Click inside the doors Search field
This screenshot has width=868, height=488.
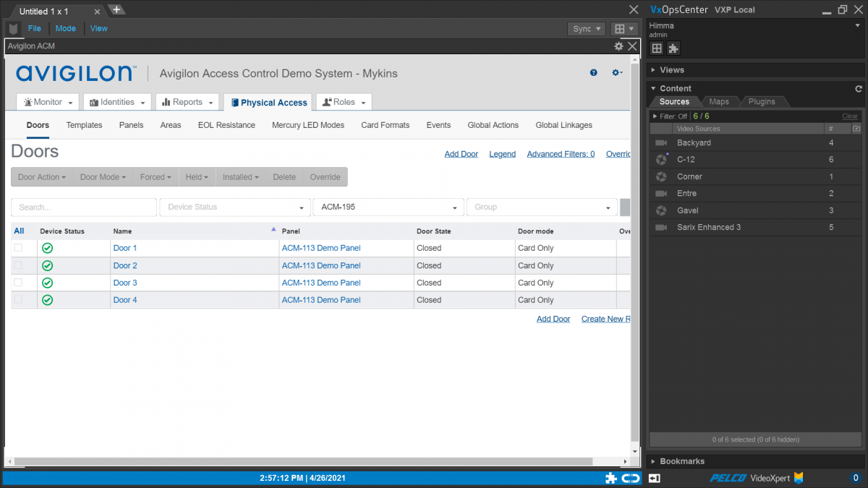83,207
